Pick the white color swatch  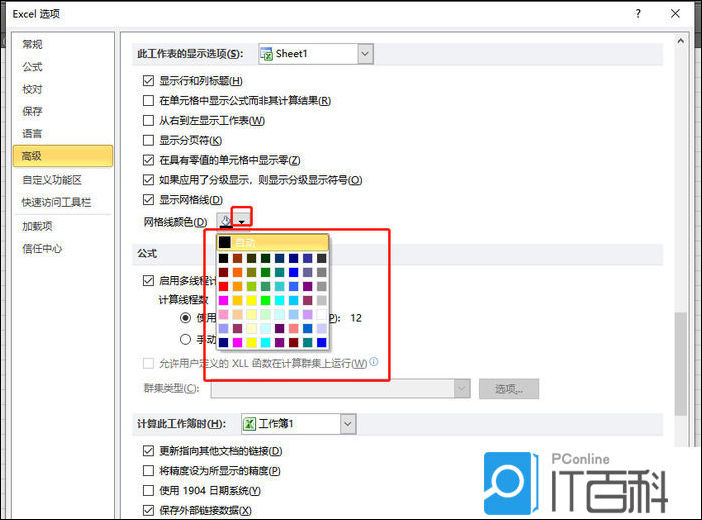321,314
